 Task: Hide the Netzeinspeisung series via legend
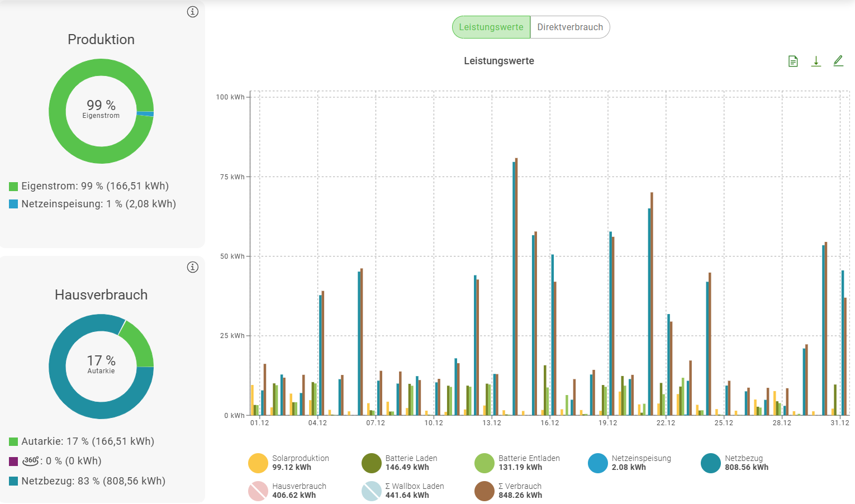[598, 463]
